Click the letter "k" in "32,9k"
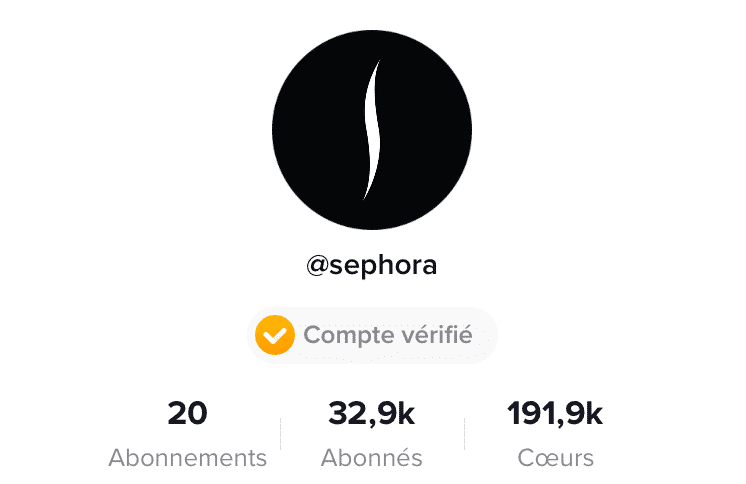 pyautogui.click(x=406, y=413)
